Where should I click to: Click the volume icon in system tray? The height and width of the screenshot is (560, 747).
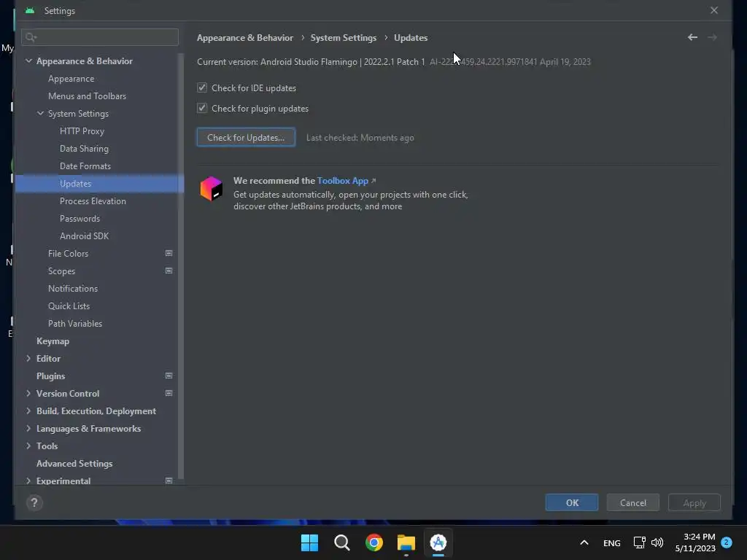tap(657, 542)
